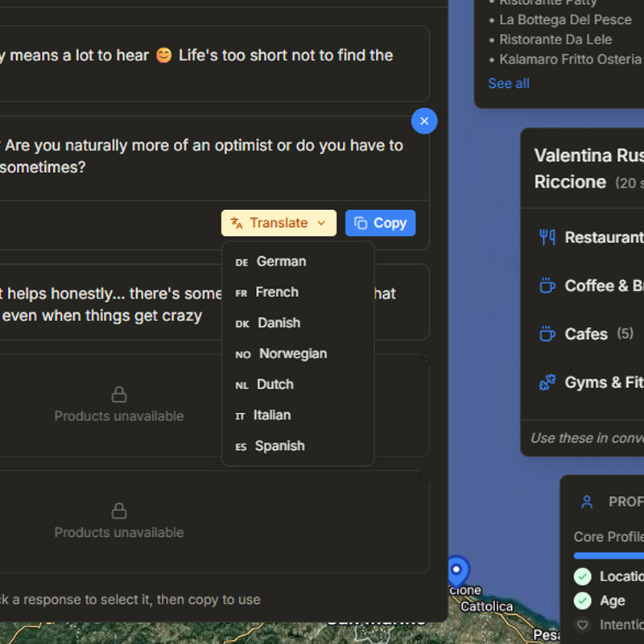Screen dimensions: 644x644
Task: Copy the selected response
Action: point(380,223)
